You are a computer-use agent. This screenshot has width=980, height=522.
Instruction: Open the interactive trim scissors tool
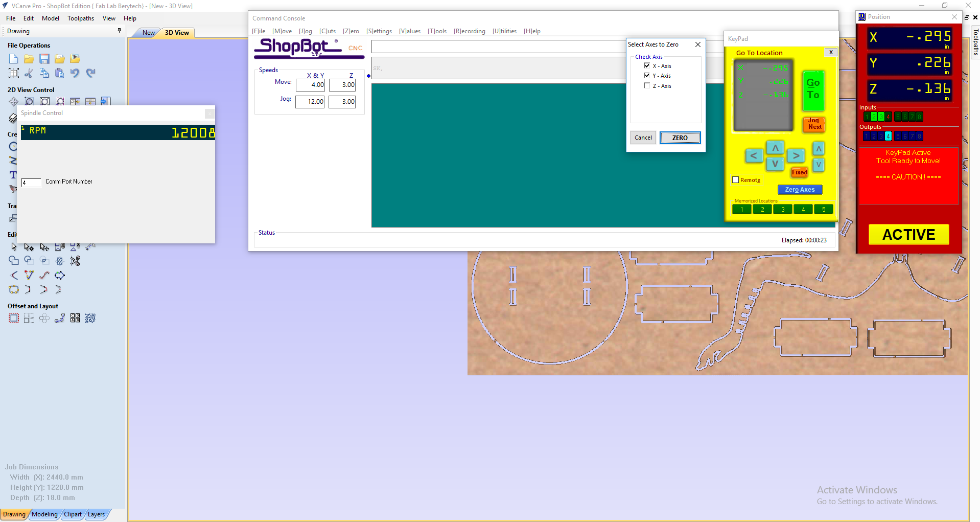tap(75, 261)
